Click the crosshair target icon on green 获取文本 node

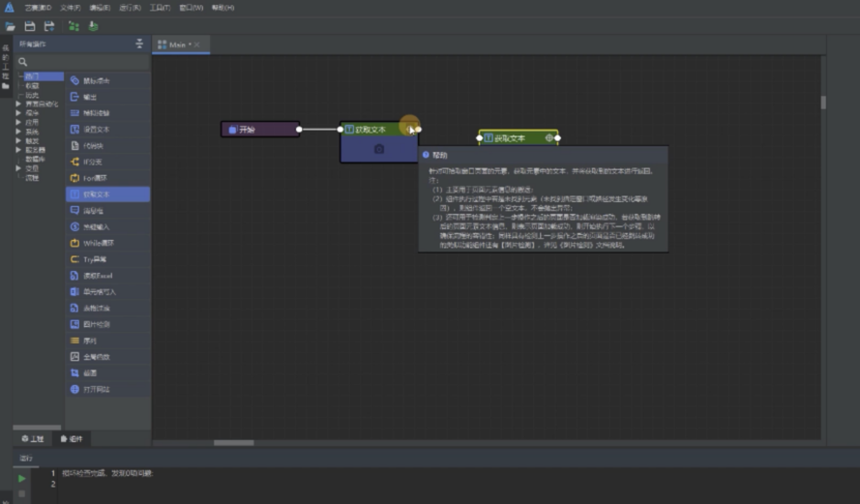click(x=549, y=138)
